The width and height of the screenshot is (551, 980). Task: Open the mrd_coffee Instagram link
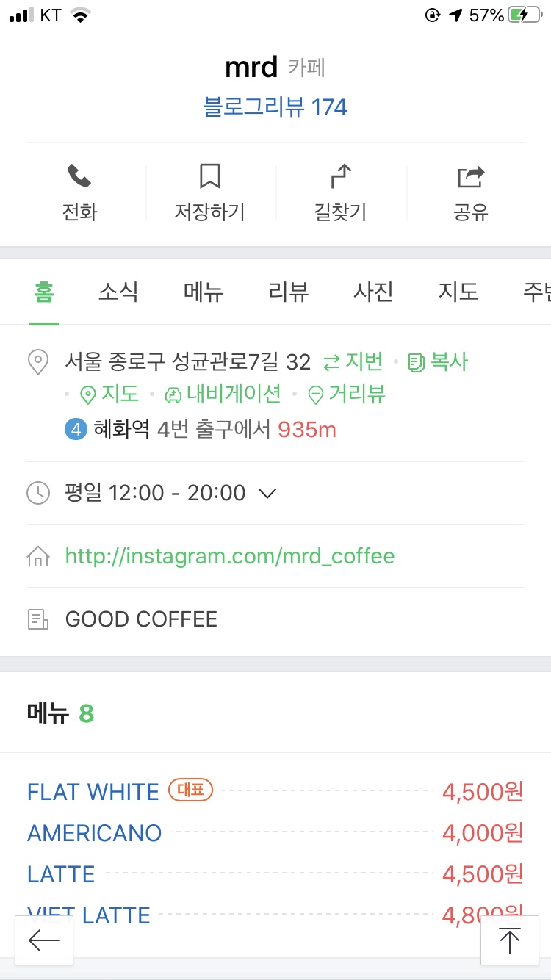(230, 556)
